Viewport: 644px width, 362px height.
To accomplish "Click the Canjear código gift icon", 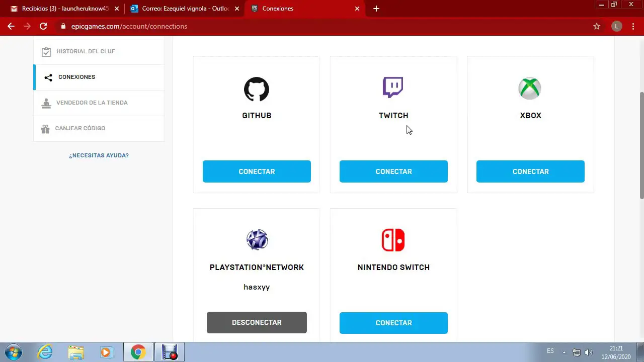I will (45, 129).
